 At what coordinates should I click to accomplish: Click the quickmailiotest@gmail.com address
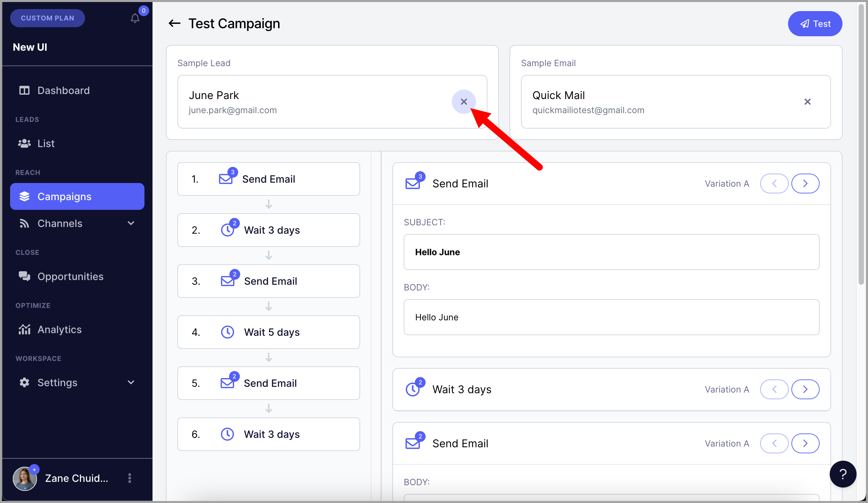[x=588, y=110]
